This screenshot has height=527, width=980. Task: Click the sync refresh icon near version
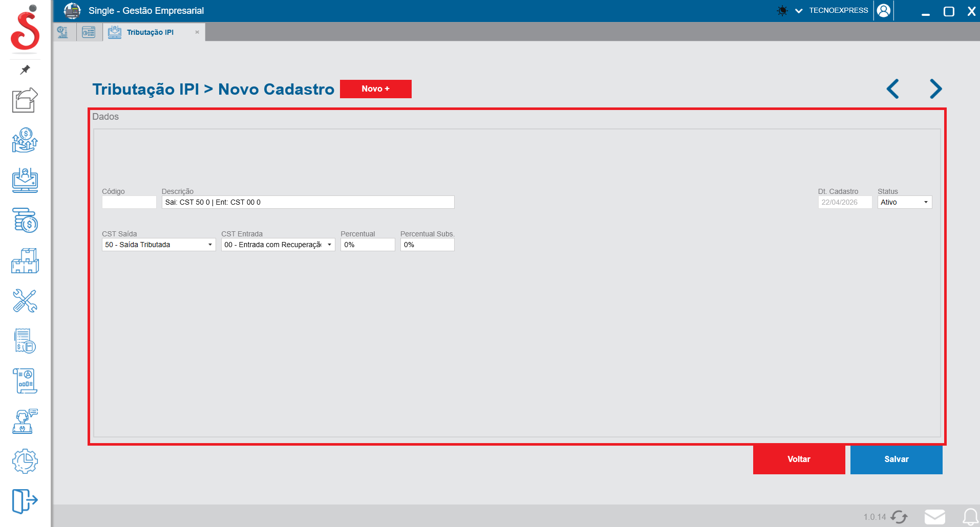[x=899, y=517]
